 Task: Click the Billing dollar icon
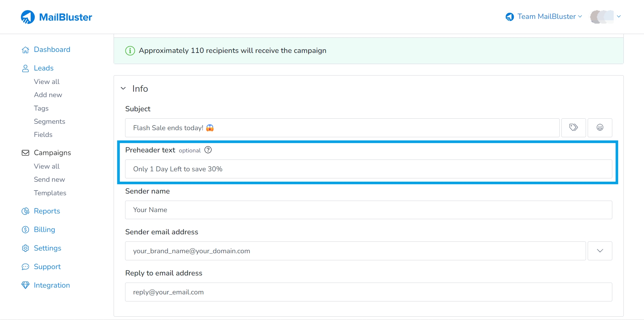[x=26, y=230]
